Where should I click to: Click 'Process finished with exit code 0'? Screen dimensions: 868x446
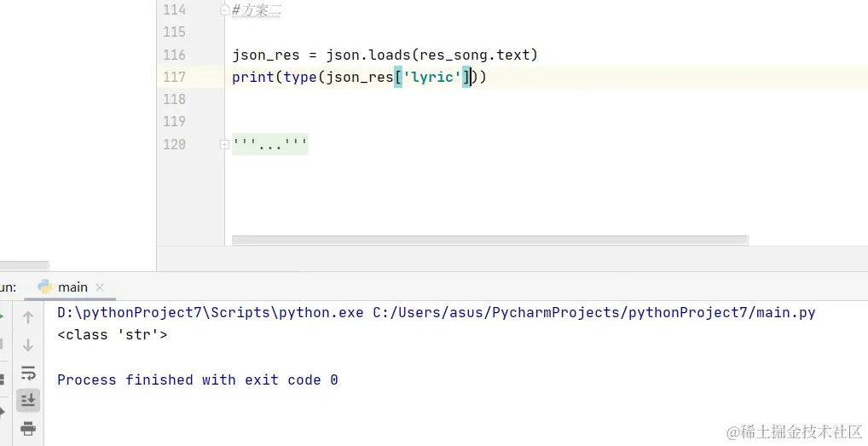point(198,379)
